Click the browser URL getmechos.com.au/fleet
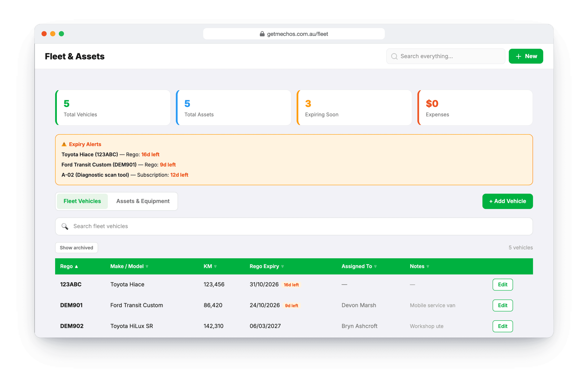The image size is (588, 389). [297, 34]
